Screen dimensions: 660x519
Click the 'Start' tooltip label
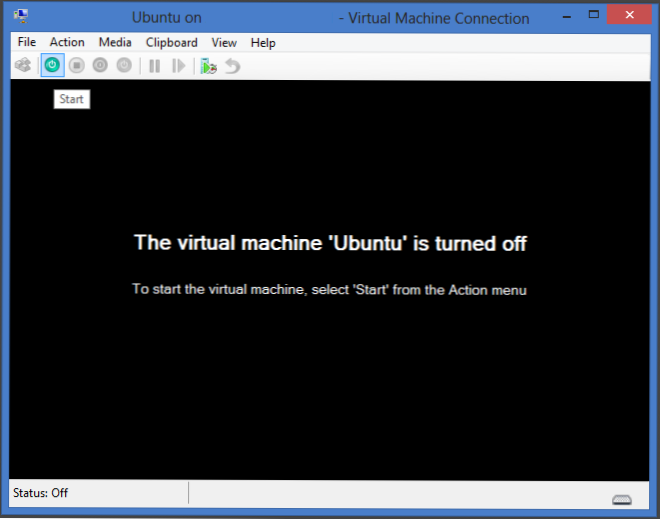[x=72, y=99]
